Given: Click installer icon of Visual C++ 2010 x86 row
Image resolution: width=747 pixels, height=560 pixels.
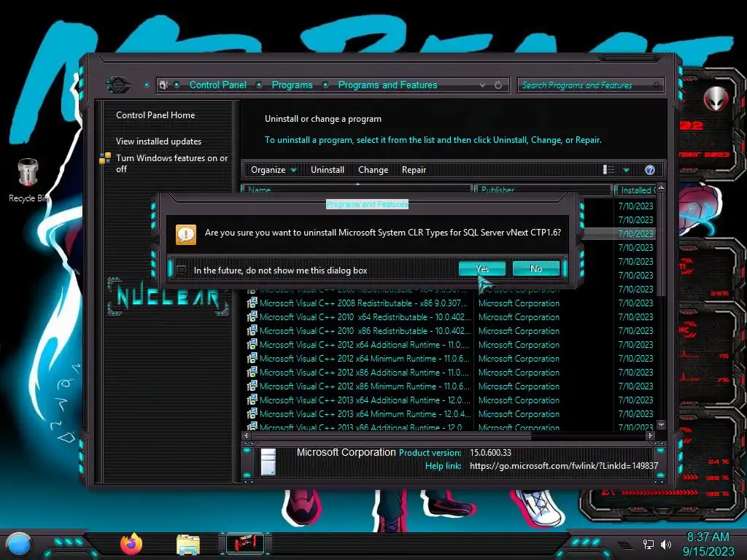Looking at the screenshot, I should [x=252, y=330].
